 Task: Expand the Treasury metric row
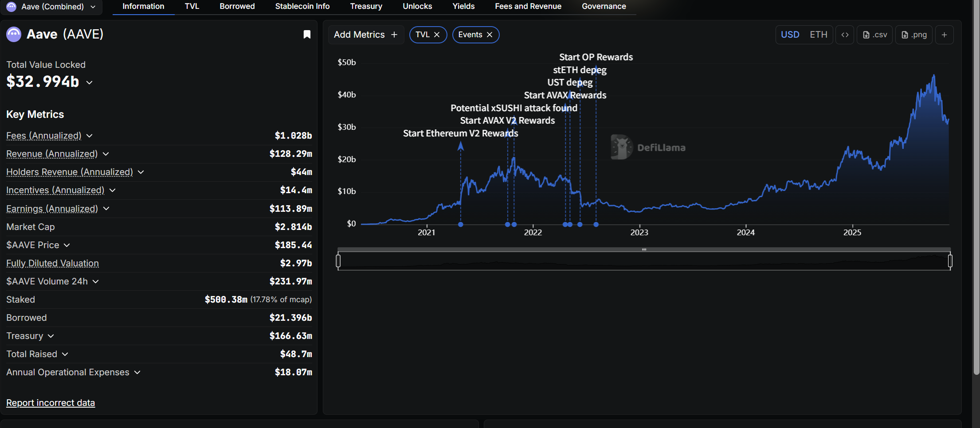click(x=51, y=336)
